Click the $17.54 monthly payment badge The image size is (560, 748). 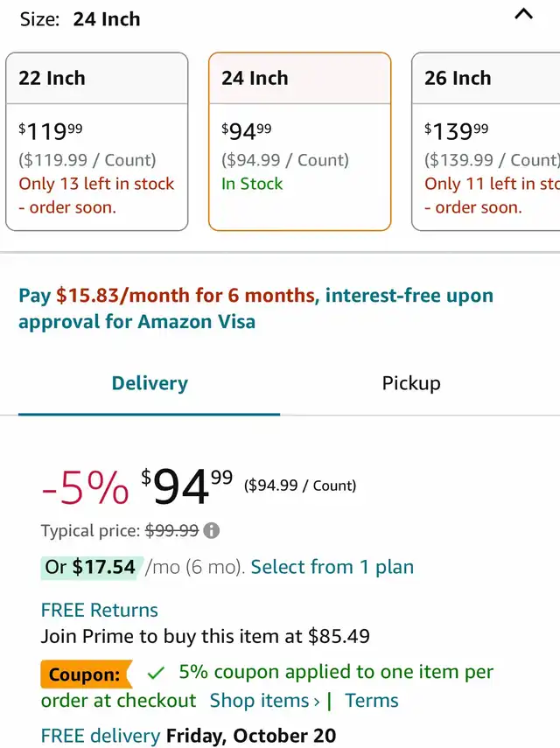[x=92, y=568]
